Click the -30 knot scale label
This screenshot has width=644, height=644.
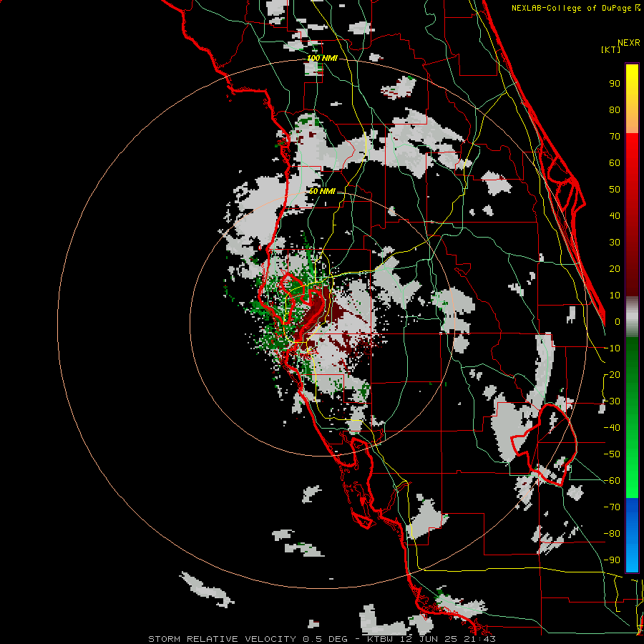pos(612,401)
